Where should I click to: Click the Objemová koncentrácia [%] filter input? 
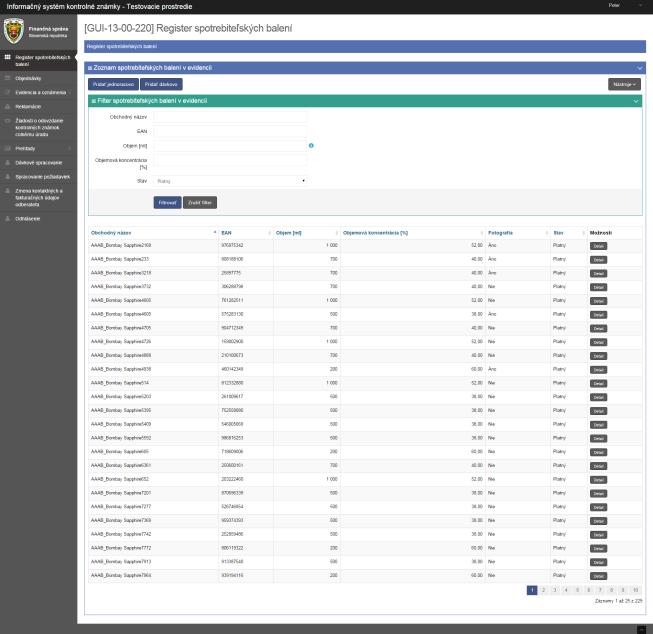tap(230, 160)
